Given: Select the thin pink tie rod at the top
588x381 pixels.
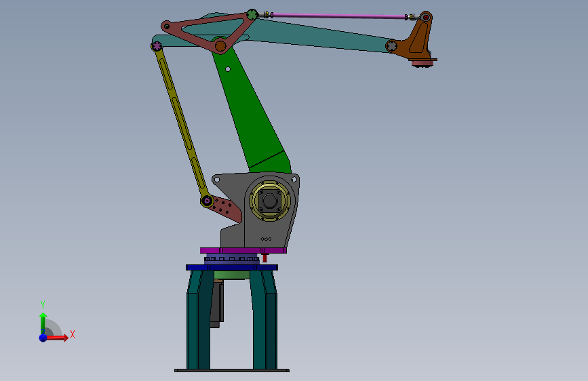Looking at the screenshot, I should 338,16.
